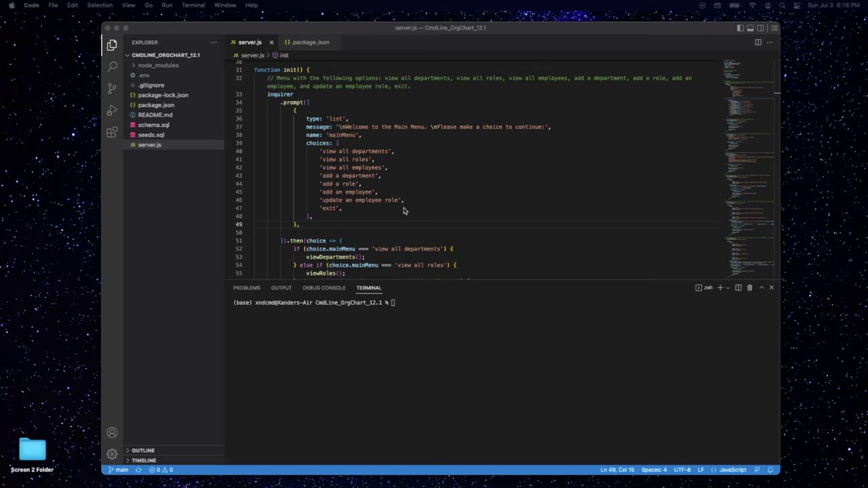Image resolution: width=868 pixels, height=488 pixels.
Task: Expand the OUTLINE section
Action: [x=143, y=450]
